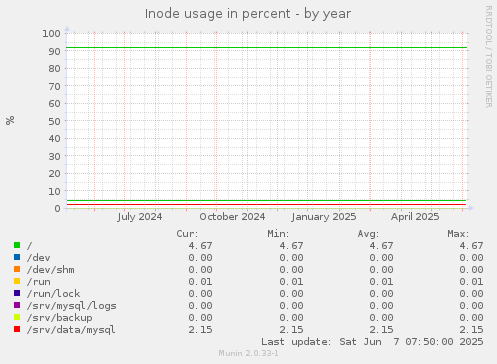This screenshot has height=364, width=497.
Task: Click the lower green line near 4.67 percent
Action: point(267,200)
